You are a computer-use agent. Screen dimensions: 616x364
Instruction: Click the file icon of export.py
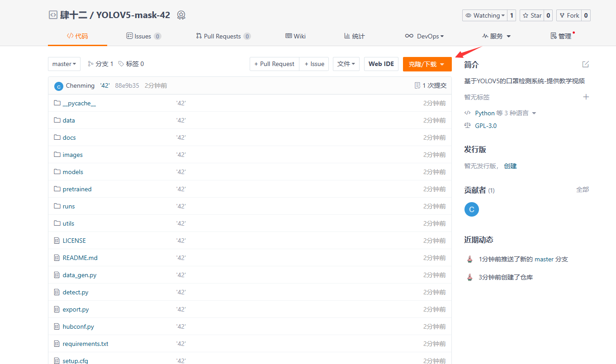point(57,309)
